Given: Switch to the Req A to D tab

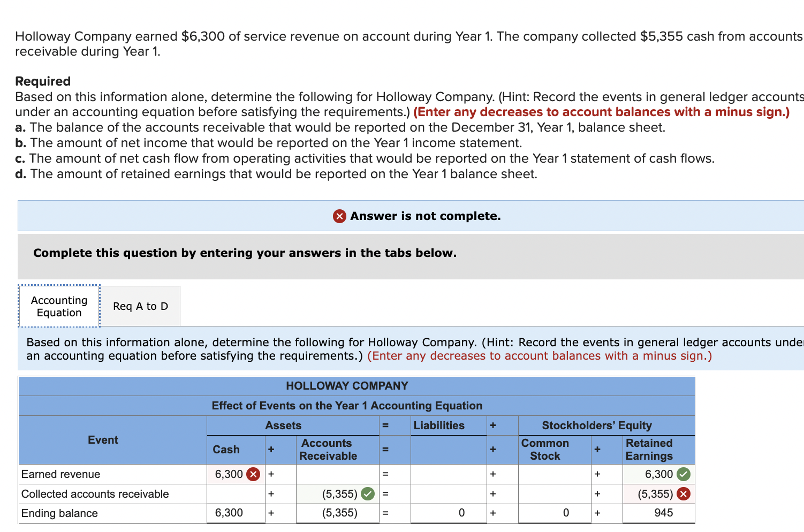Looking at the screenshot, I should tap(140, 306).
